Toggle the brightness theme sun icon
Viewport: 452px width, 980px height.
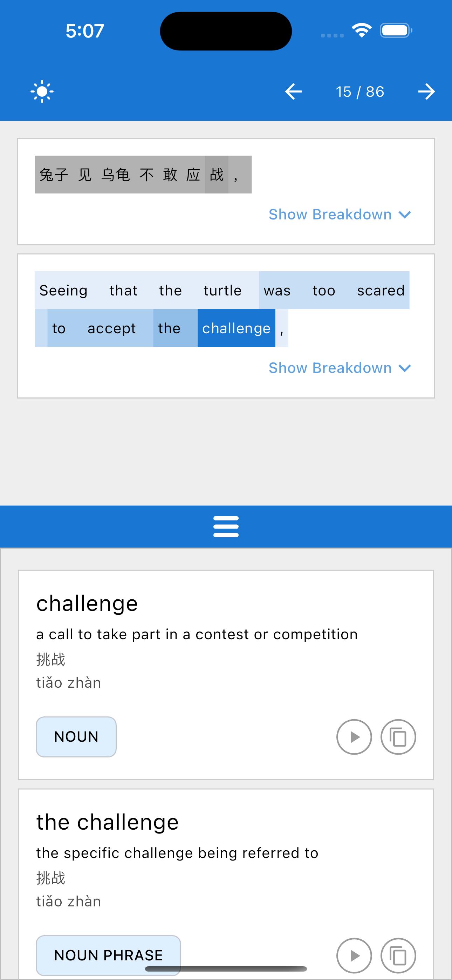click(x=42, y=92)
